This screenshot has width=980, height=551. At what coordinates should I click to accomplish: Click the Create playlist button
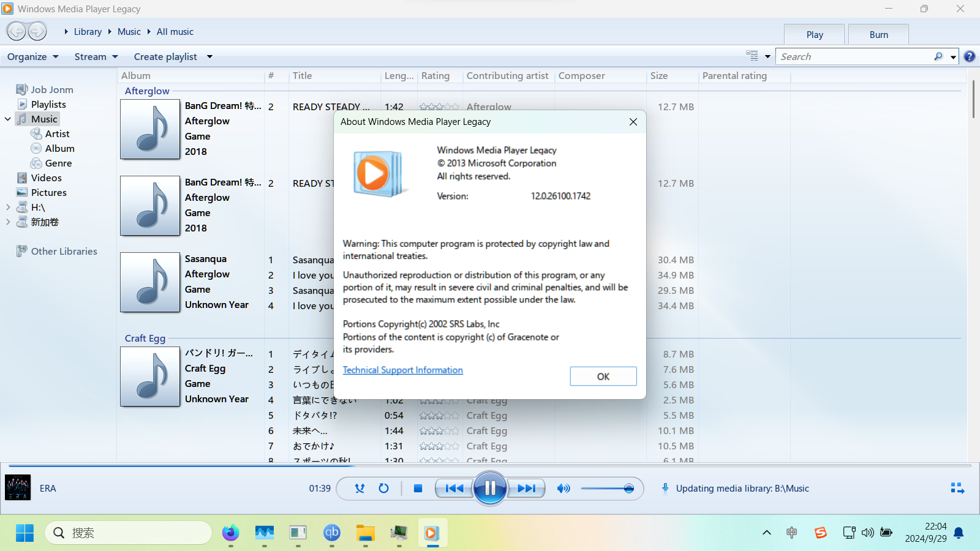pyautogui.click(x=165, y=56)
